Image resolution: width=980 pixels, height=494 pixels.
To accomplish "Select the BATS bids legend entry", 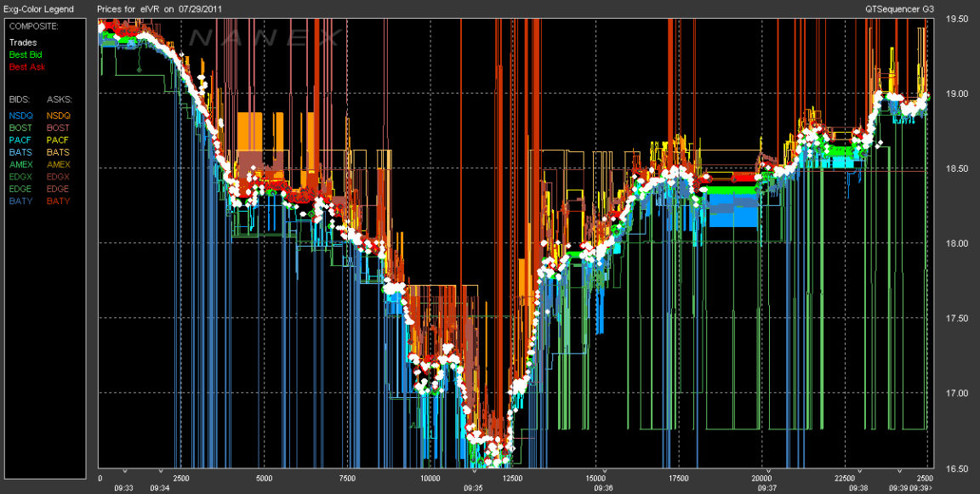I will 20,152.
